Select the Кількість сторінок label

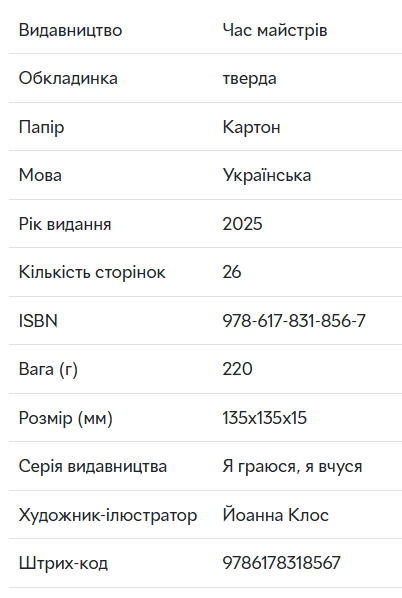coord(92,272)
